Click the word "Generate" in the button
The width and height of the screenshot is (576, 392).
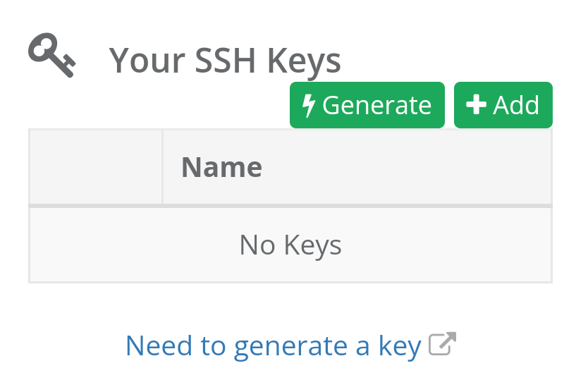376,105
